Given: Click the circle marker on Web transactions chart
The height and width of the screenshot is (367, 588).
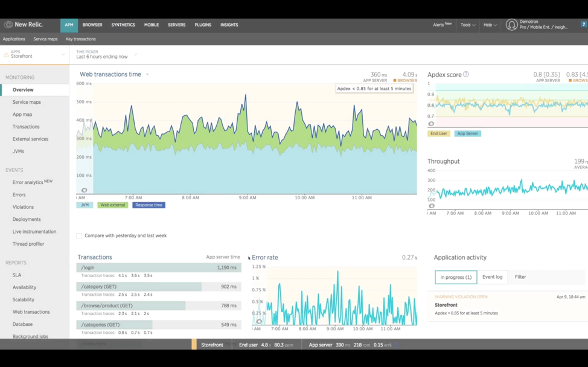Looking at the screenshot, I should click(85, 190).
